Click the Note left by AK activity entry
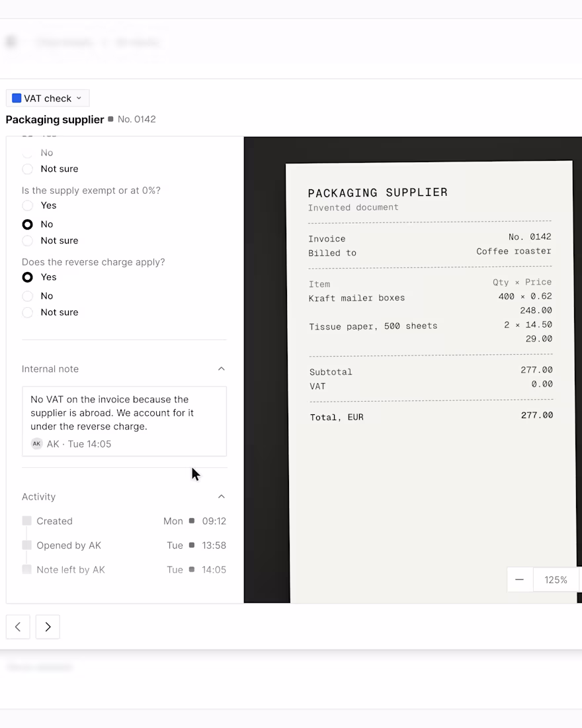 click(x=124, y=569)
